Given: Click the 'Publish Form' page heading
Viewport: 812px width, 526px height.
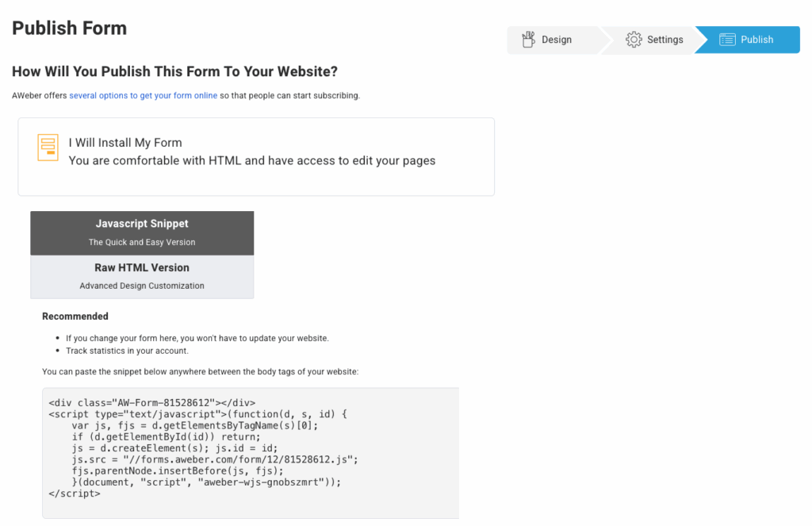Looking at the screenshot, I should (69, 28).
